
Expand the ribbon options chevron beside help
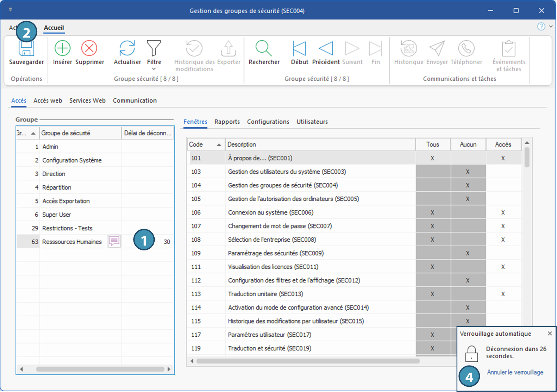click(x=551, y=26)
